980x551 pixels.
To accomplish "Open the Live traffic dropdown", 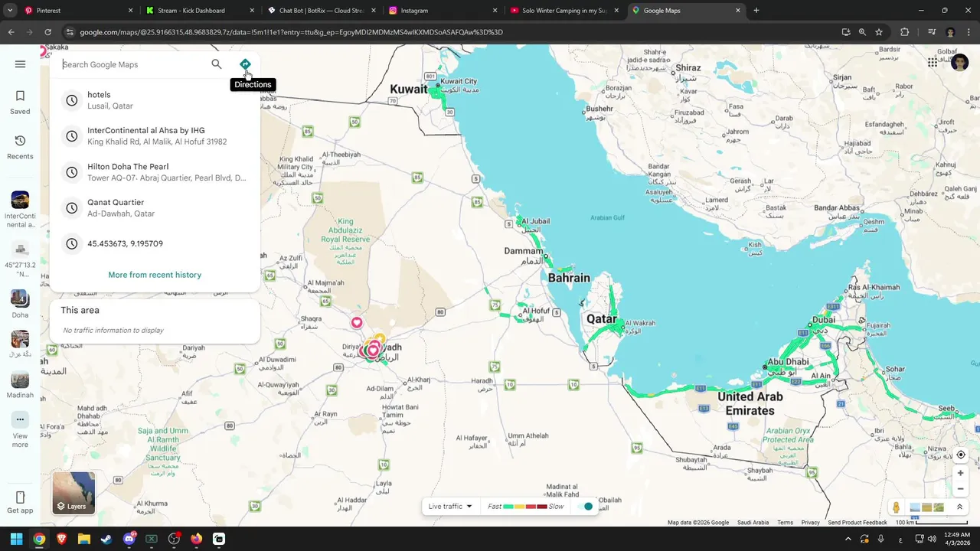I will click(450, 507).
